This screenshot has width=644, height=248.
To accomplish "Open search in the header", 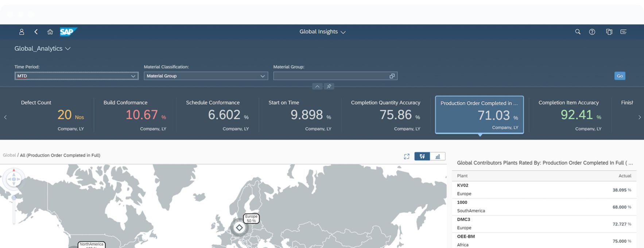I will click(x=578, y=32).
